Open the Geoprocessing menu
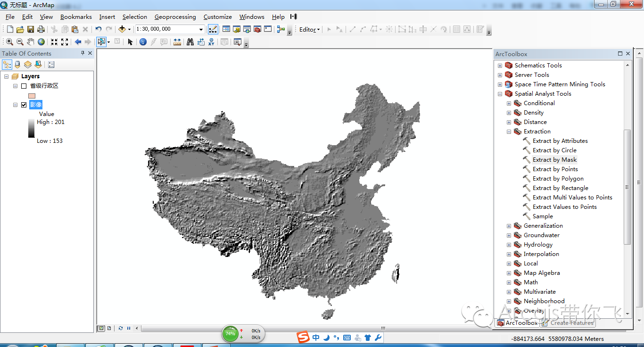 [x=175, y=17]
